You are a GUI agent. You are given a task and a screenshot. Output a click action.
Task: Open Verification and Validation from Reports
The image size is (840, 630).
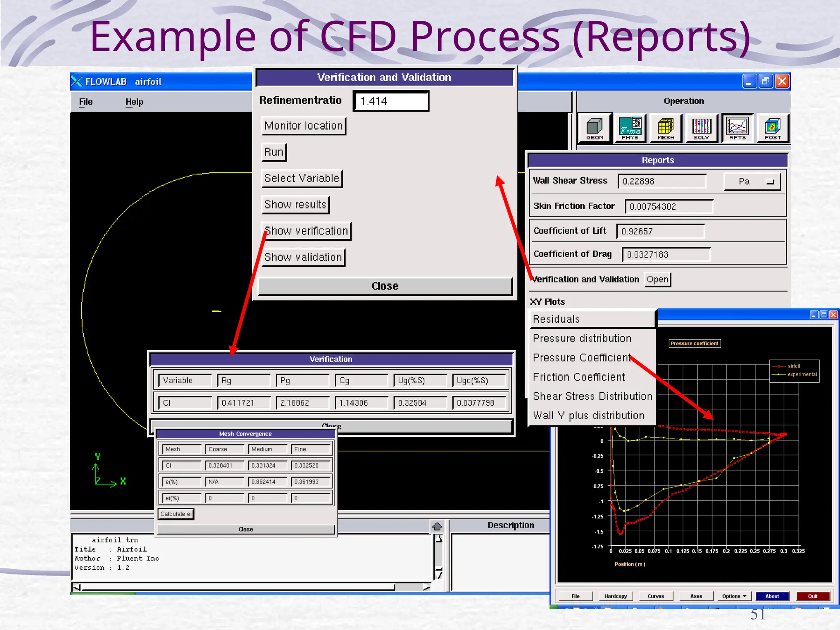pyautogui.click(x=657, y=279)
